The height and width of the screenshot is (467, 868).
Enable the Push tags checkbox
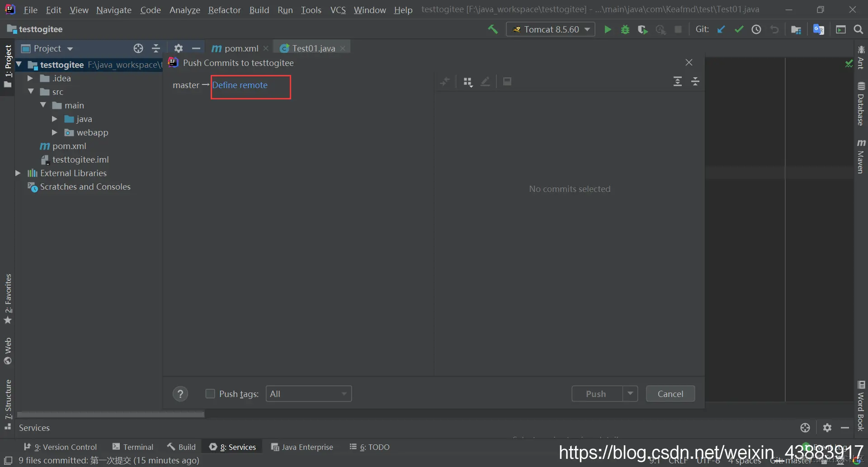[x=210, y=394]
